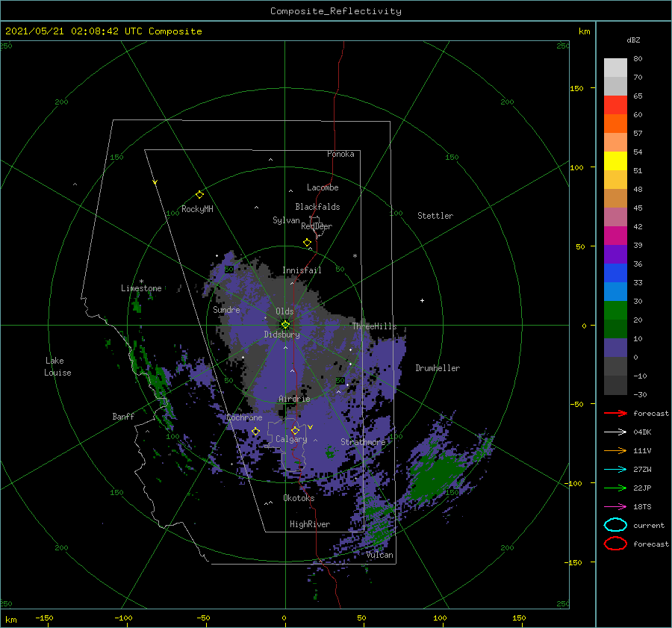Click the RockyMH label
This screenshot has width=672, height=628.
point(197,209)
